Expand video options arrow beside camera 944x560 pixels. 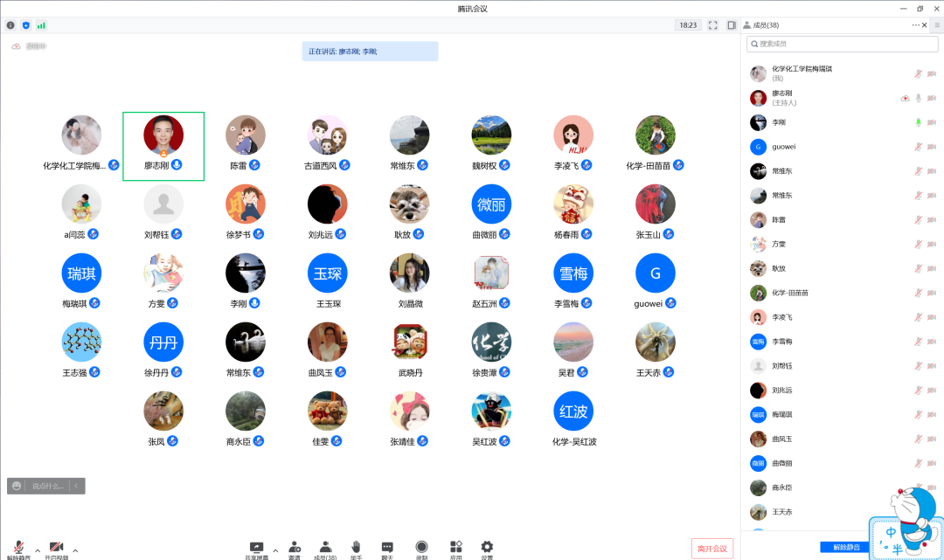(75, 550)
